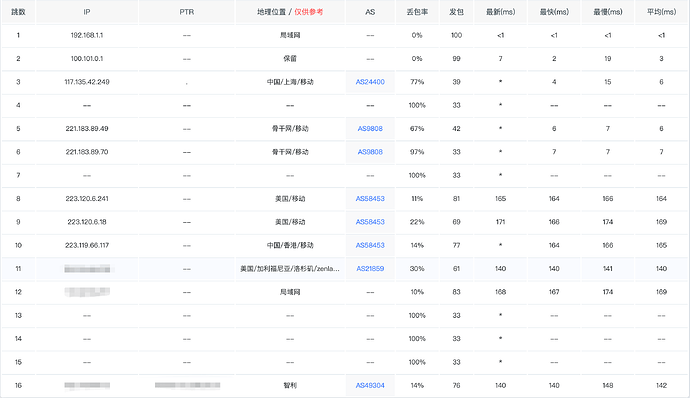Select the IP 223.120.6.241 cell
This screenshot has height=398, width=690.
point(87,199)
